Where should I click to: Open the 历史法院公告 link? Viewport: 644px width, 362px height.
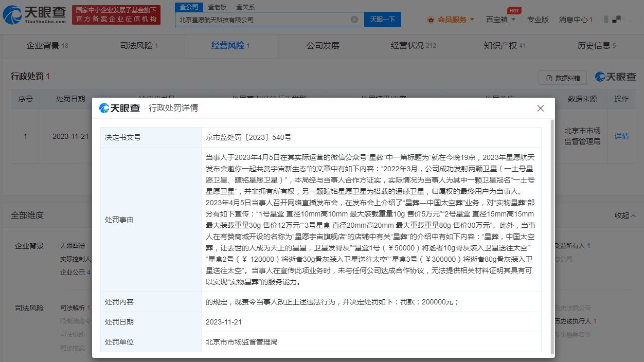[x=573, y=308]
